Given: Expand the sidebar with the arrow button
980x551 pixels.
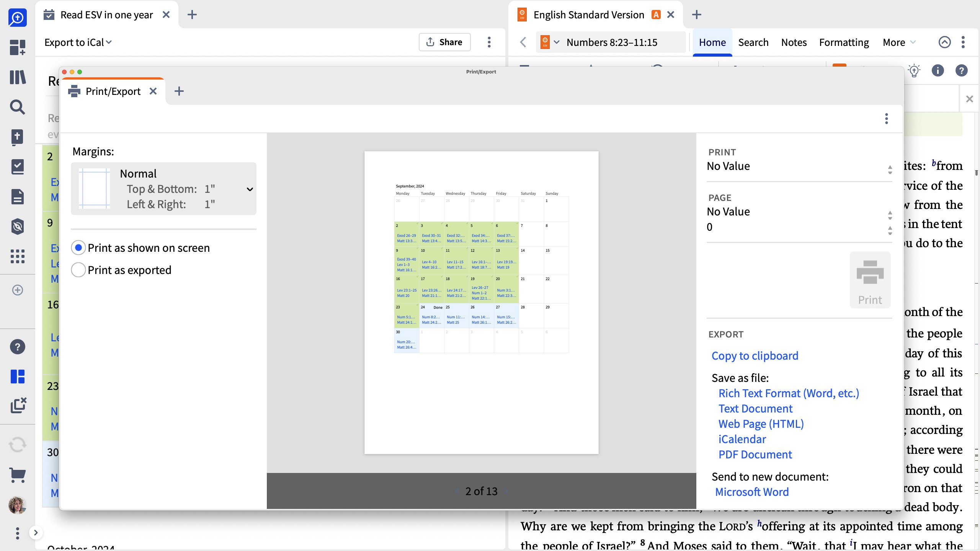Looking at the screenshot, I should (36, 533).
